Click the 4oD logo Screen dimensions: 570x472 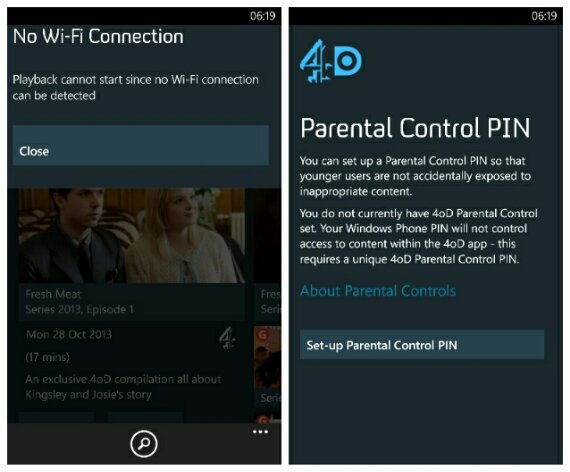(330, 61)
